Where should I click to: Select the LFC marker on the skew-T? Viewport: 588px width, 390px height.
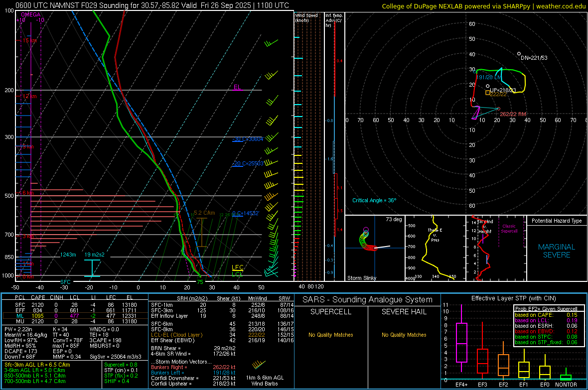(x=237, y=267)
